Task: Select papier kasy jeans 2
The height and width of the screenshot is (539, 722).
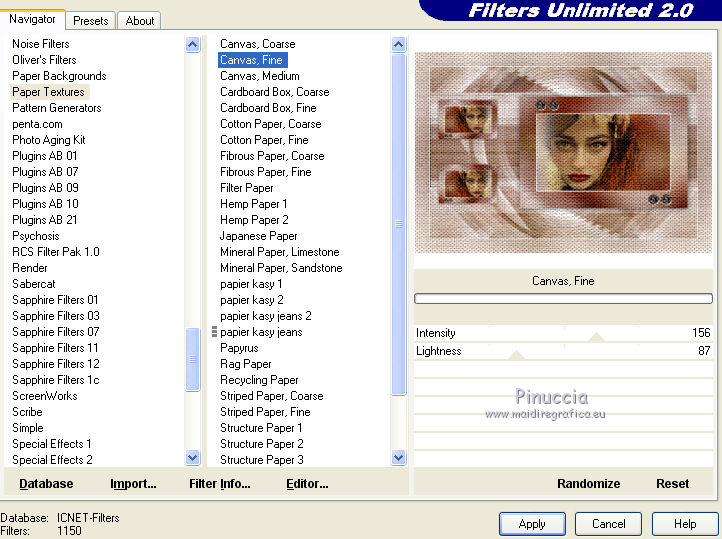Action: 266,316
